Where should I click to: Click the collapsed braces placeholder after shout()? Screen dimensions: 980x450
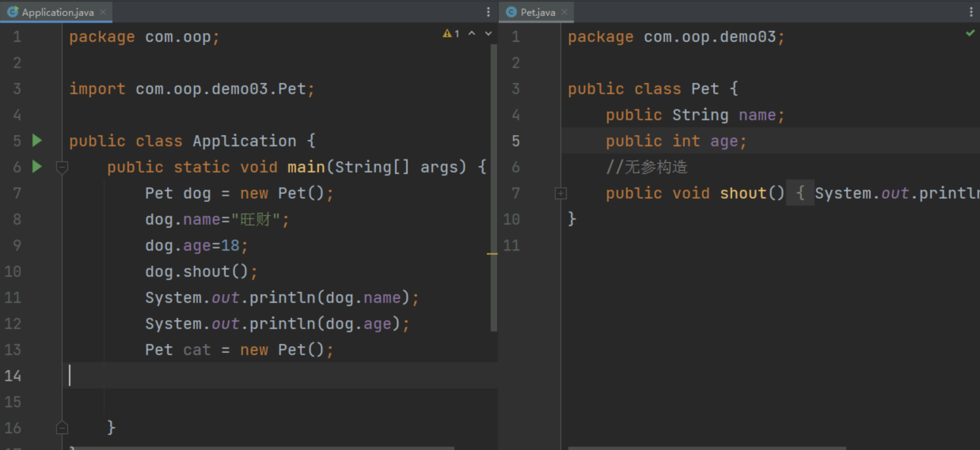[x=800, y=193]
